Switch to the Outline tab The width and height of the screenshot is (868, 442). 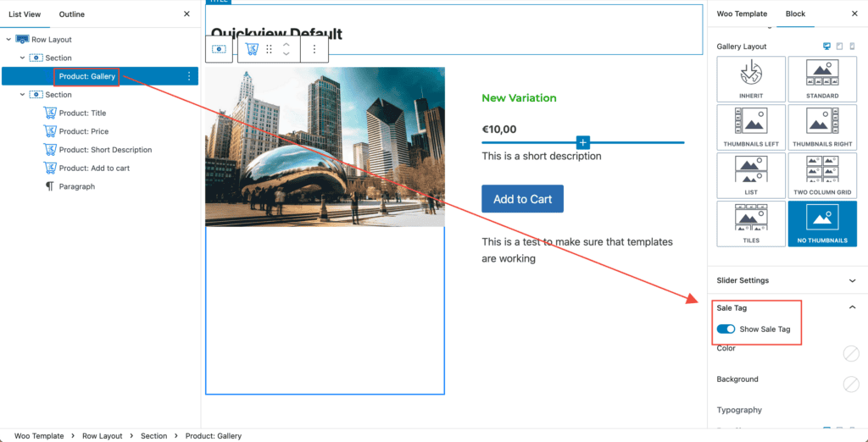tap(71, 14)
